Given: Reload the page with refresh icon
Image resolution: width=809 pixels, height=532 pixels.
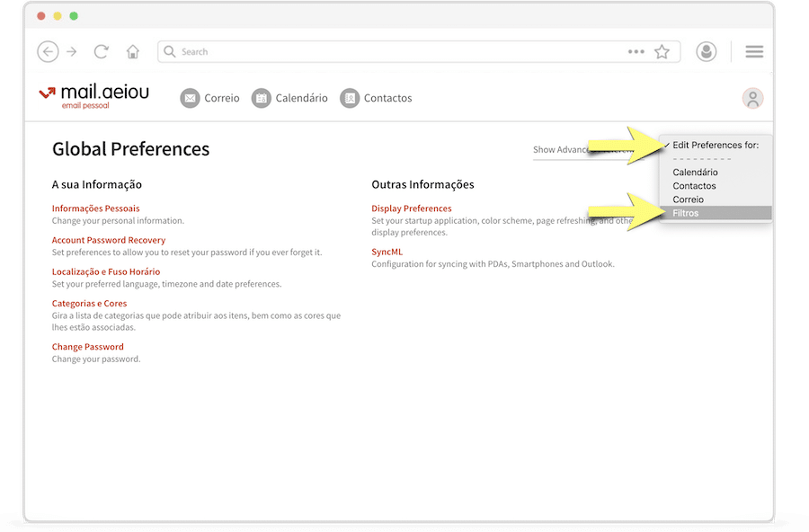Looking at the screenshot, I should pyautogui.click(x=101, y=52).
